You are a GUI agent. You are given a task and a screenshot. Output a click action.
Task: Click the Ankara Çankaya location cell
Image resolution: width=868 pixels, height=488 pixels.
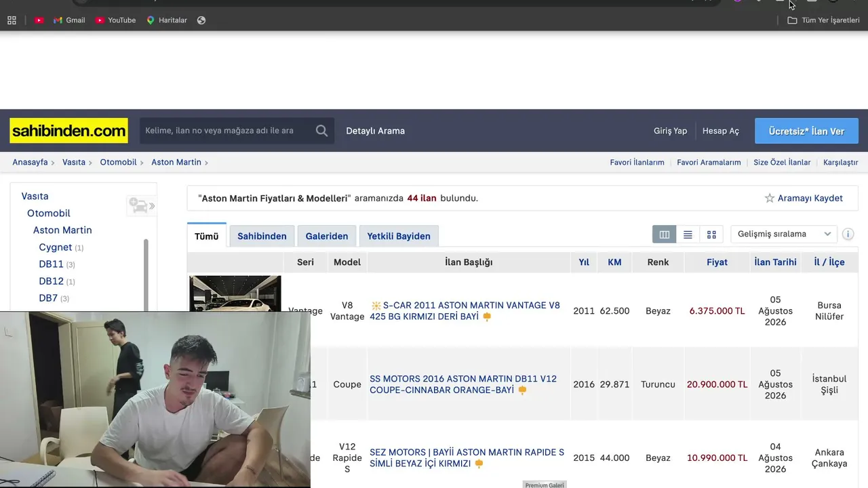(x=829, y=458)
